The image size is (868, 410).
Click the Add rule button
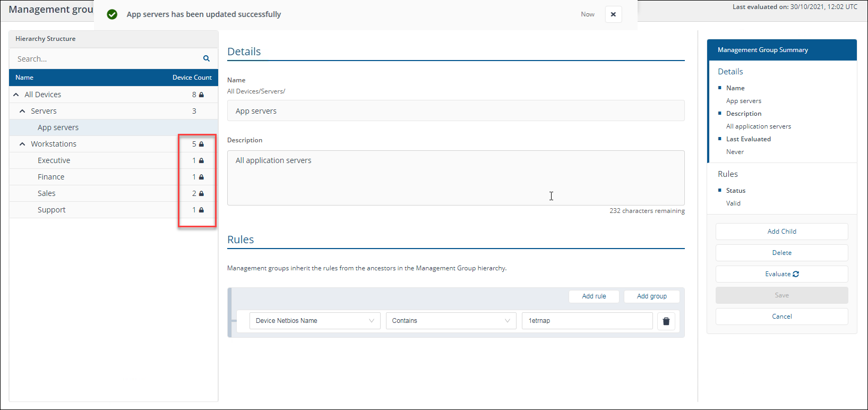(594, 296)
